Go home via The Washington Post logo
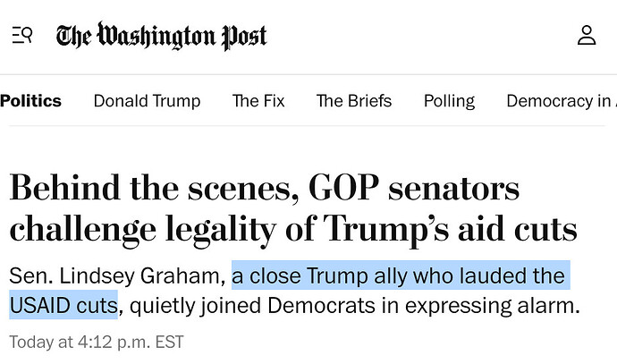Screen dimensions: 617x364 161,36
